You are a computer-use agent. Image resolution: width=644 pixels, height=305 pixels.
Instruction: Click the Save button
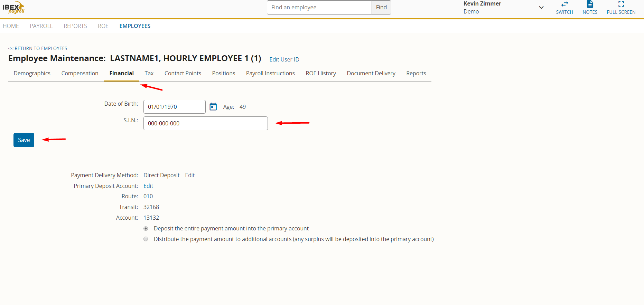24,140
